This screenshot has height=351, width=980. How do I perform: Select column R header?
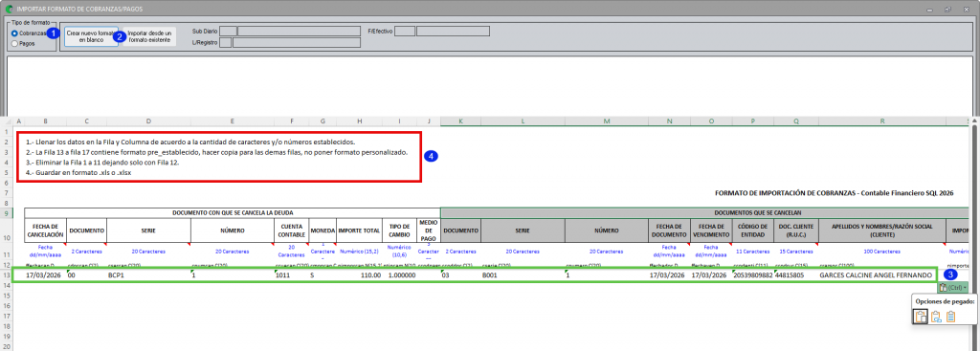(881, 121)
